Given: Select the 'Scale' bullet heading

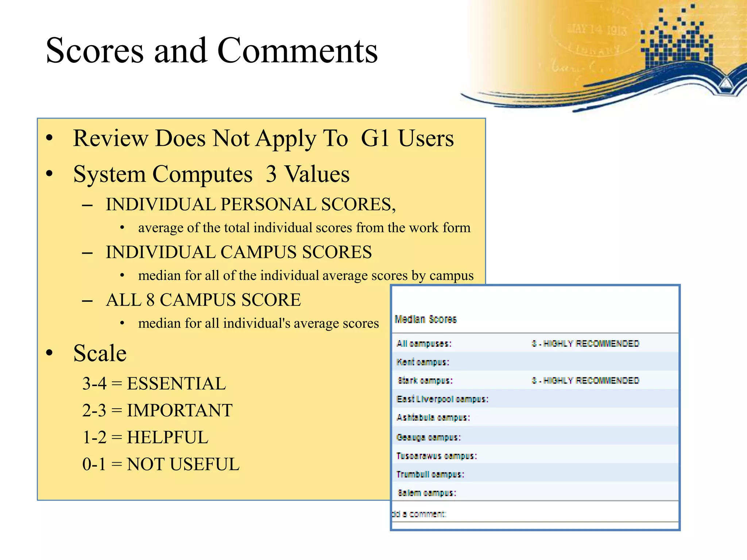Looking at the screenshot, I should (100, 353).
